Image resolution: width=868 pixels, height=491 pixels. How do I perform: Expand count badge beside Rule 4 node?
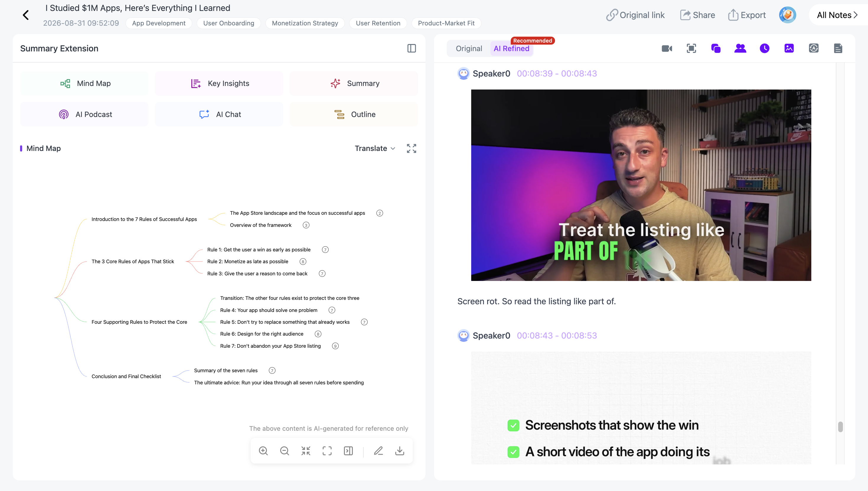tap(332, 310)
